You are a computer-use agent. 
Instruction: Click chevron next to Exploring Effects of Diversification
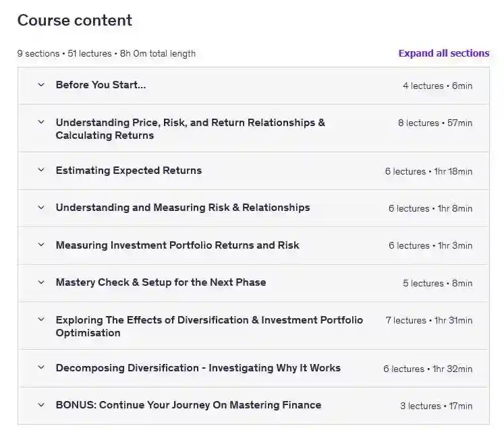point(41,320)
